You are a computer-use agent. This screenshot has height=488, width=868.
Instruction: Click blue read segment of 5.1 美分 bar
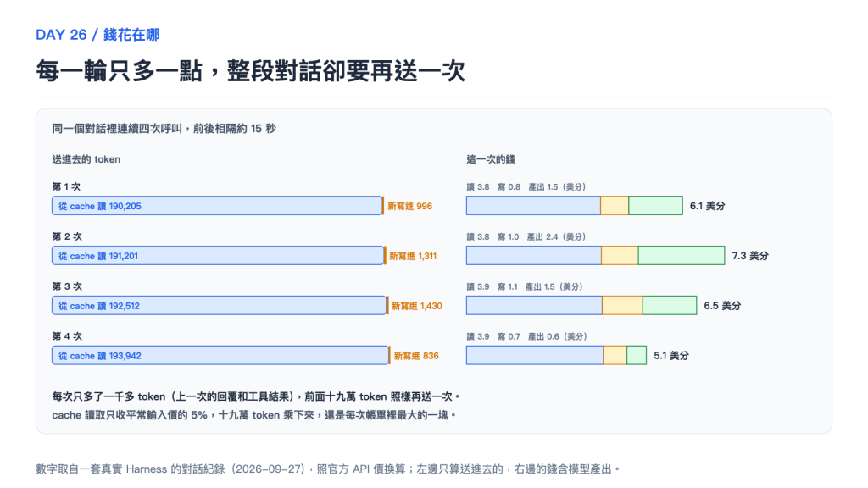coord(535,355)
